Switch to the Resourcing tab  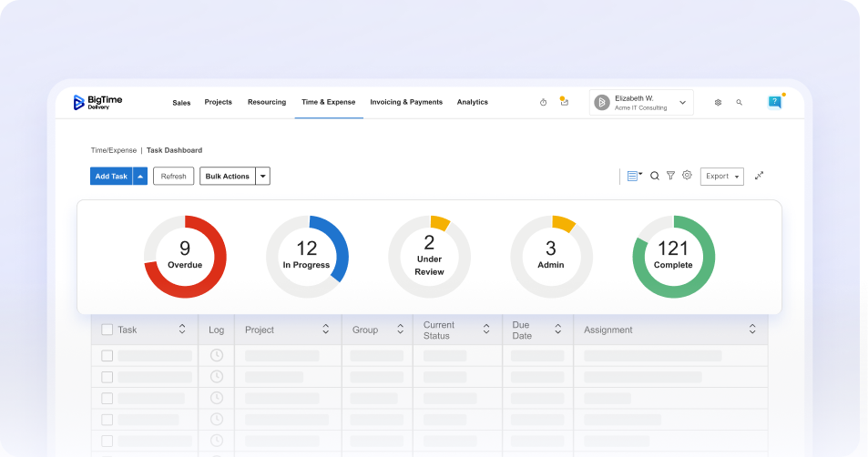pos(267,103)
